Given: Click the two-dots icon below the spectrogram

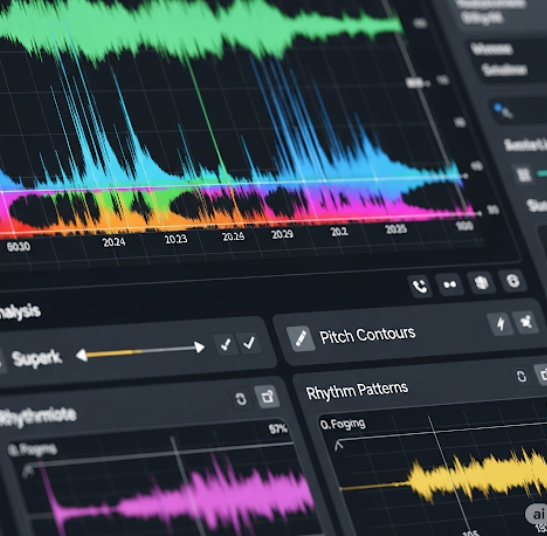Looking at the screenshot, I should (450, 284).
